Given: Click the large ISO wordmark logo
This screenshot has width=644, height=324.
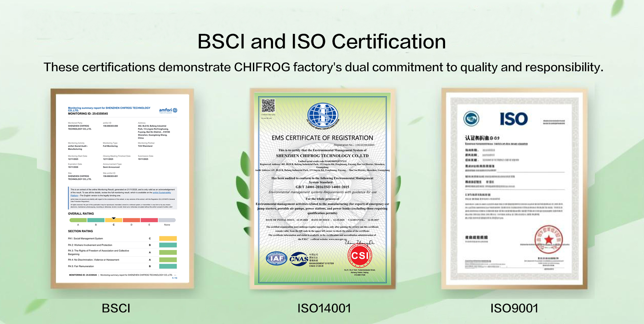Looking at the screenshot, I should coord(514,119).
